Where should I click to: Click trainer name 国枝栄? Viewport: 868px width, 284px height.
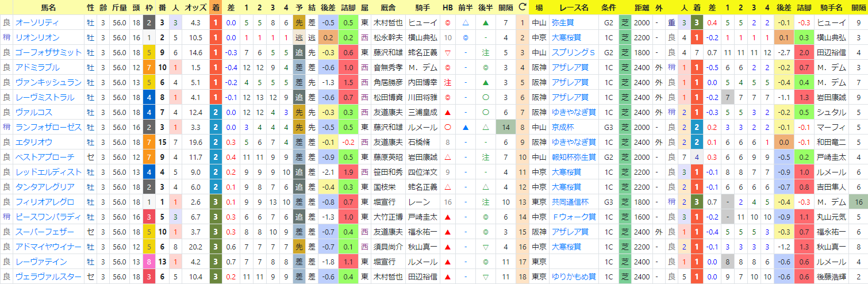[x=385, y=187]
